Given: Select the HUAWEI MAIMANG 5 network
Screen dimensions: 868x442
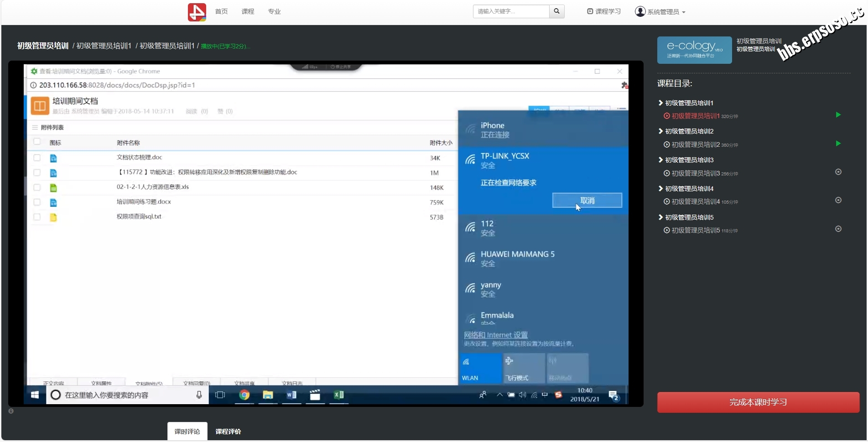Looking at the screenshot, I should coord(543,258).
